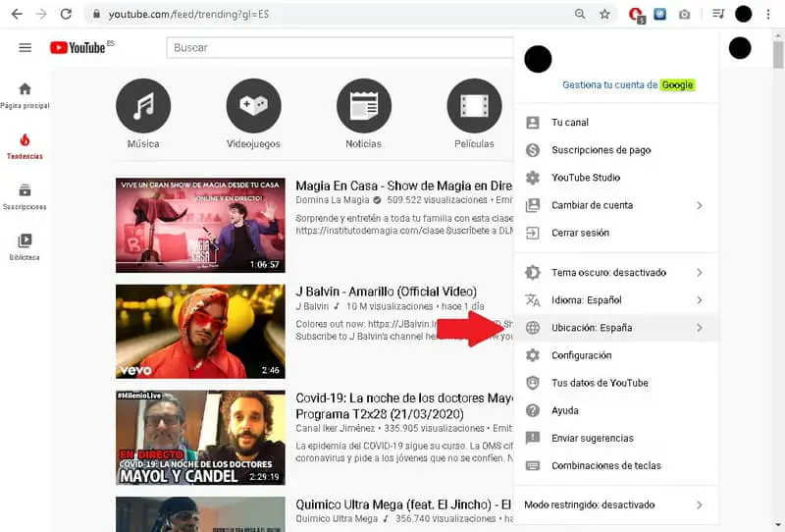Select Suscripciones de pago
Screen dimensions: 785x532
[x=616, y=150]
